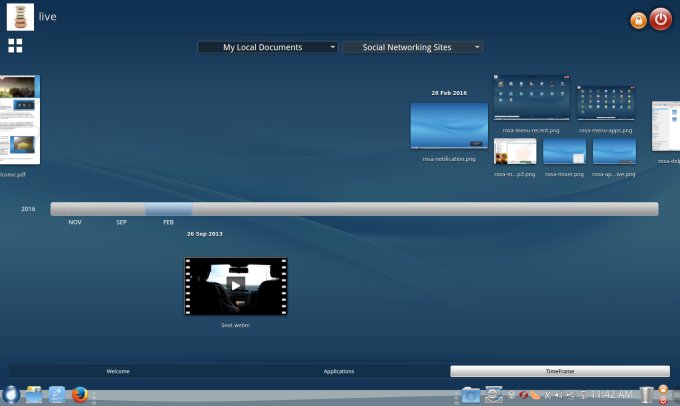Viewport: 680px width, 406px height.
Task: Click the orange lock screen icon
Action: (638, 21)
